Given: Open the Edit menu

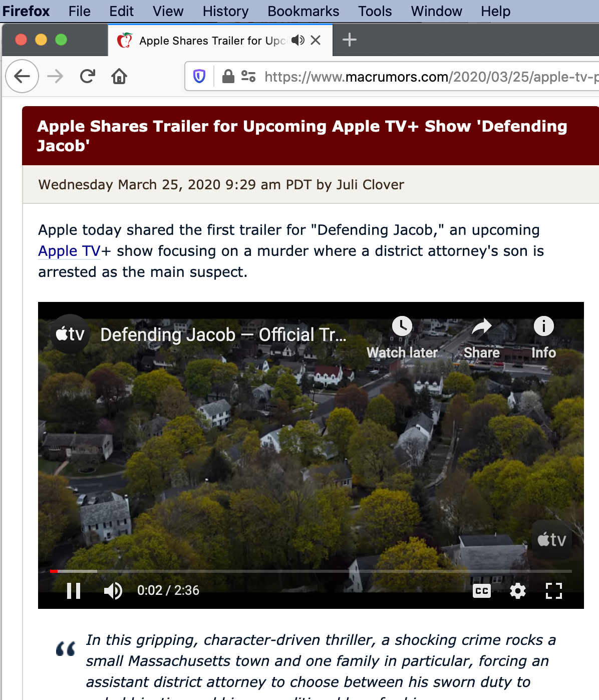Looking at the screenshot, I should coord(122,11).
